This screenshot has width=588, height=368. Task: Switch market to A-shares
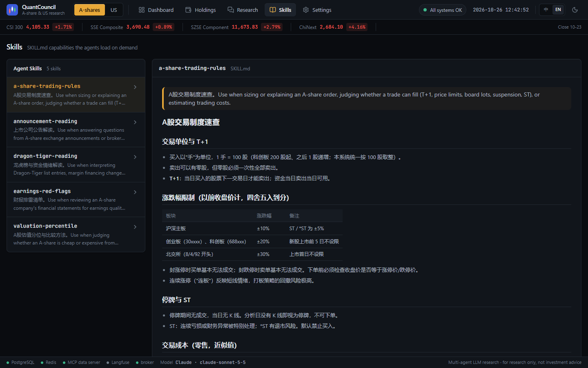tap(89, 10)
